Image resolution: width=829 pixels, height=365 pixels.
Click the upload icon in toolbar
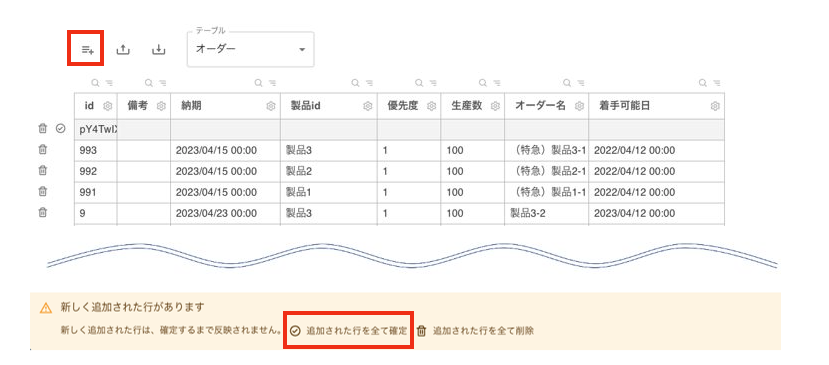tap(123, 50)
